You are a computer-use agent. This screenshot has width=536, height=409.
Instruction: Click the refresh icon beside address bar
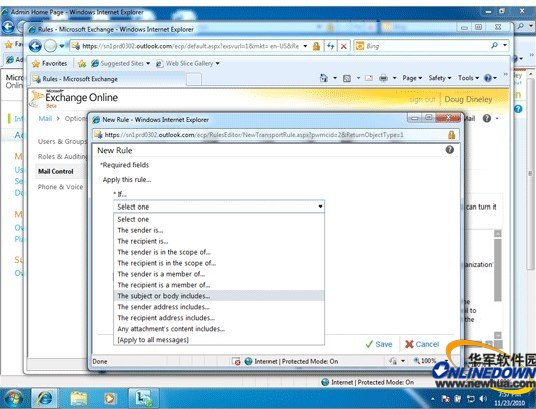pos(331,46)
